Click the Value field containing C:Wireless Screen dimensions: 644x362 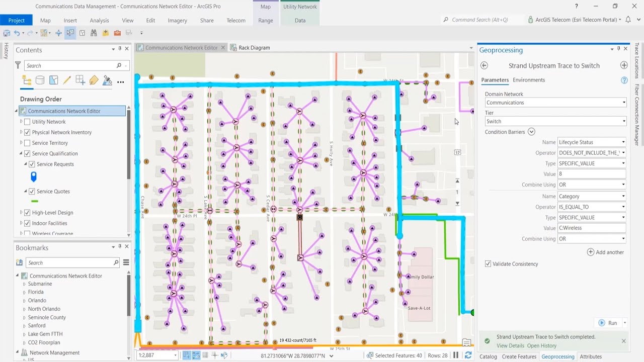click(592, 228)
